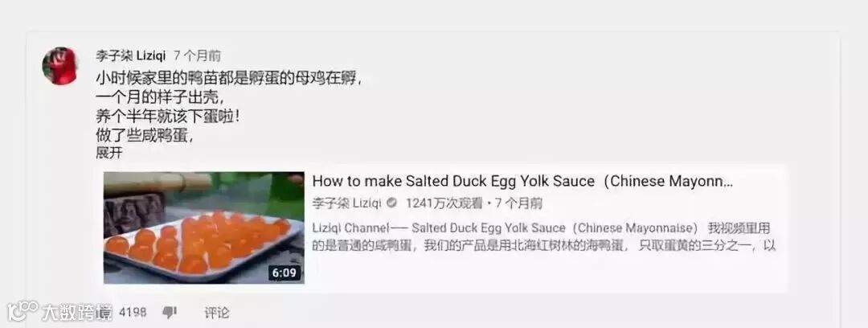Open Liziqi's red profile avatar
The image size is (868, 328).
point(59,66)
